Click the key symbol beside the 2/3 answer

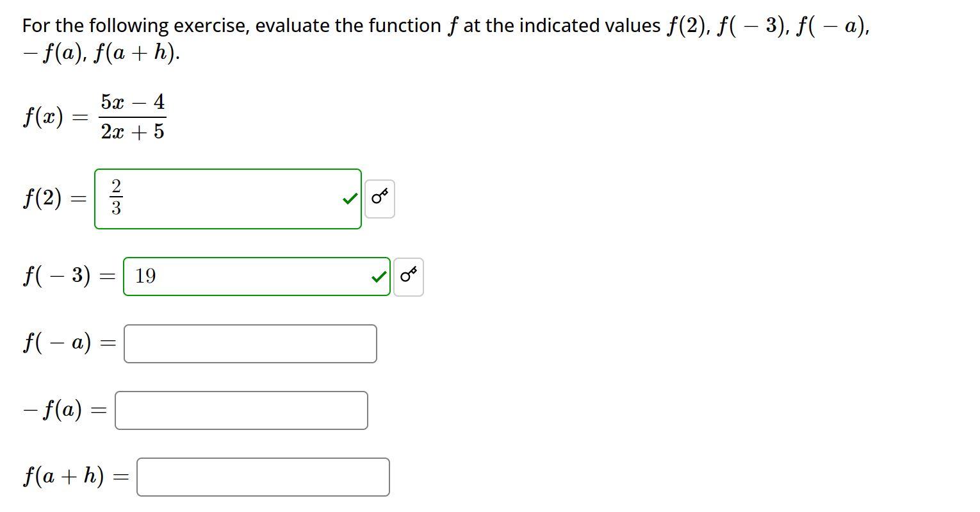(379, 199)
